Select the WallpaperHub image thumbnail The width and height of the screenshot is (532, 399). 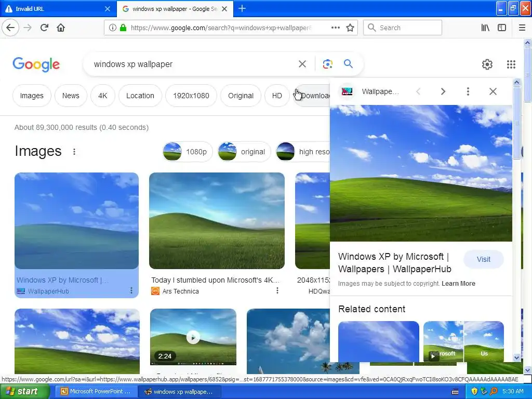pyautogui.click(x=77, y=221)
